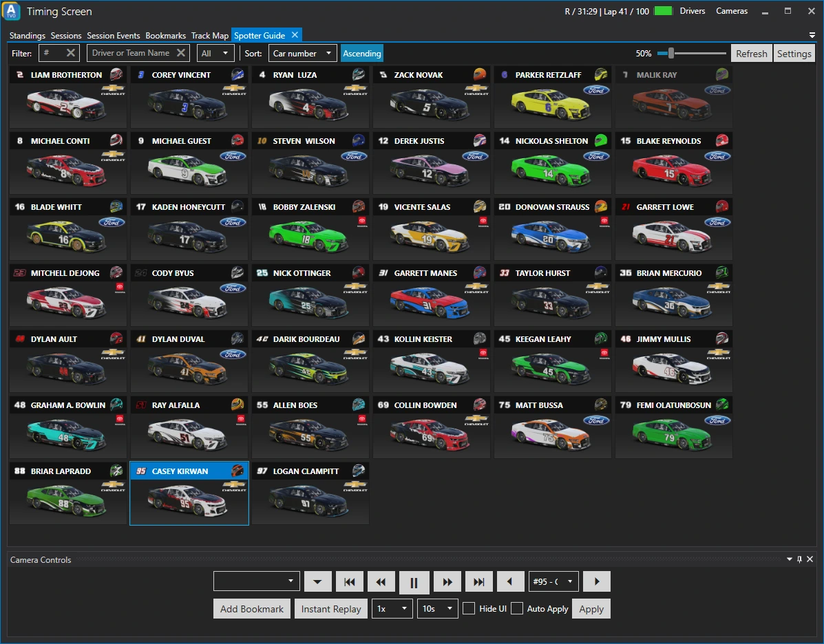Open Camera Controls panel options arrow

790,559
